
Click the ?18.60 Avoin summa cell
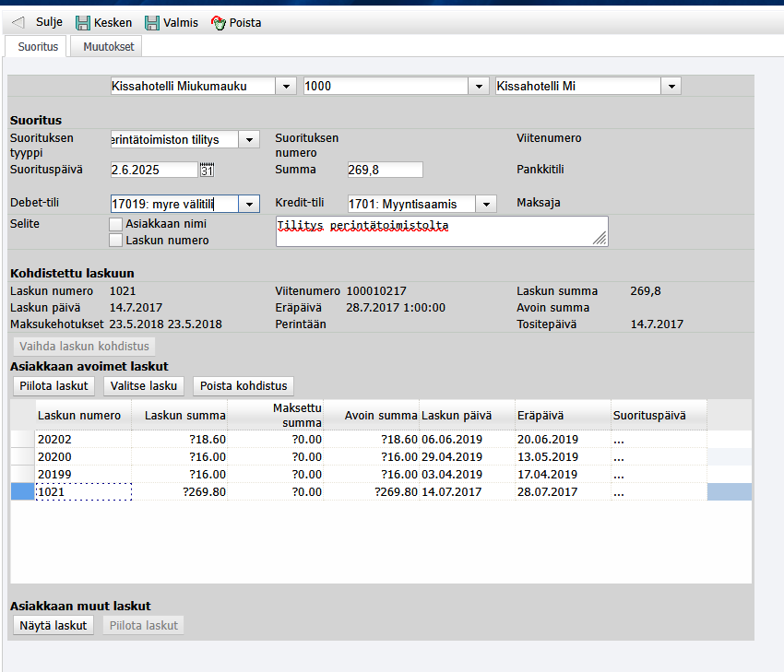pyautogui.click(x=372, y=439)
